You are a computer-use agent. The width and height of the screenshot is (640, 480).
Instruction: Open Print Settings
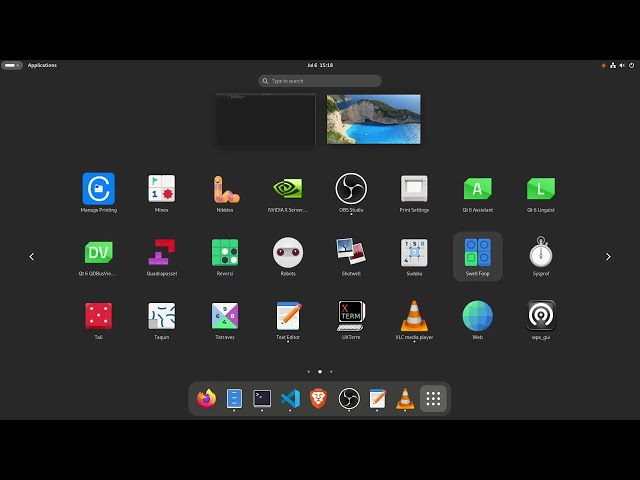pyautogui.click(x=414, y=193)
